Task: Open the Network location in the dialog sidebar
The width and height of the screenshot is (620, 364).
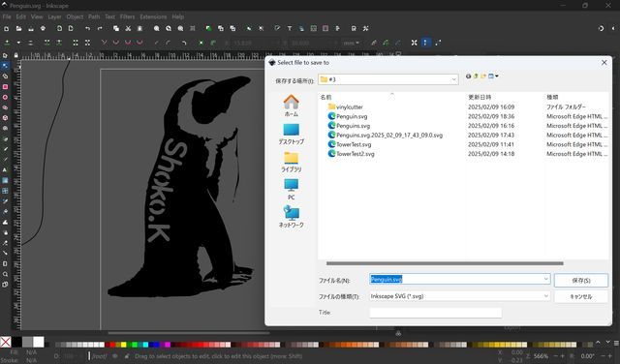Action: click(291, 217)
